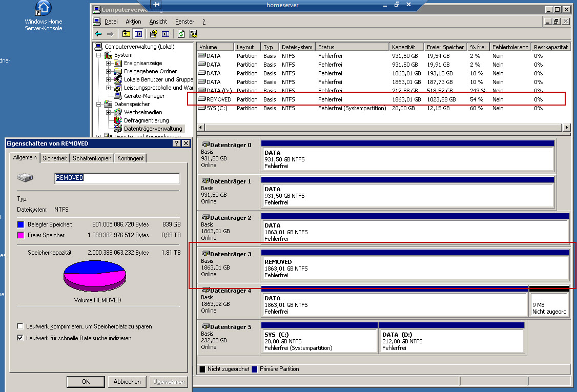Click the volume list's left scroll arrow
Screen dimensions: 577x392
tap(200, 128)
